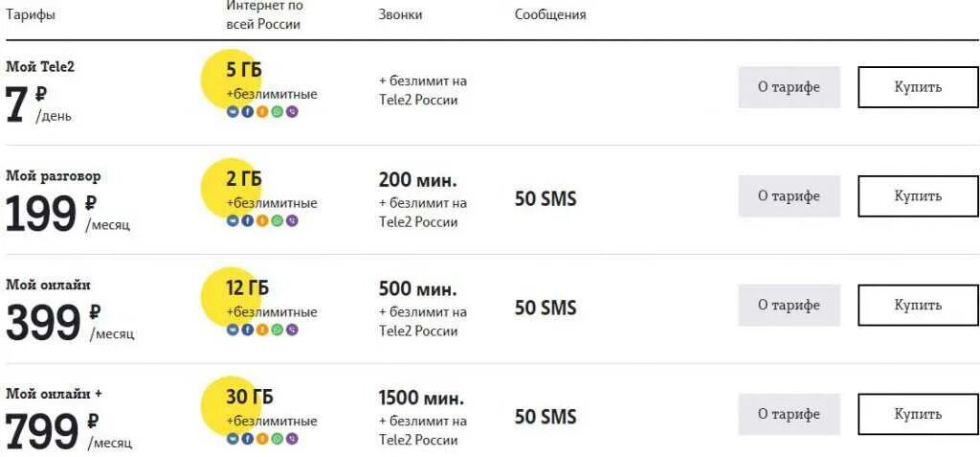The image size is (980, 457).
Task: Select the Мой онлайн + tariff name
Action: [54, 394]
